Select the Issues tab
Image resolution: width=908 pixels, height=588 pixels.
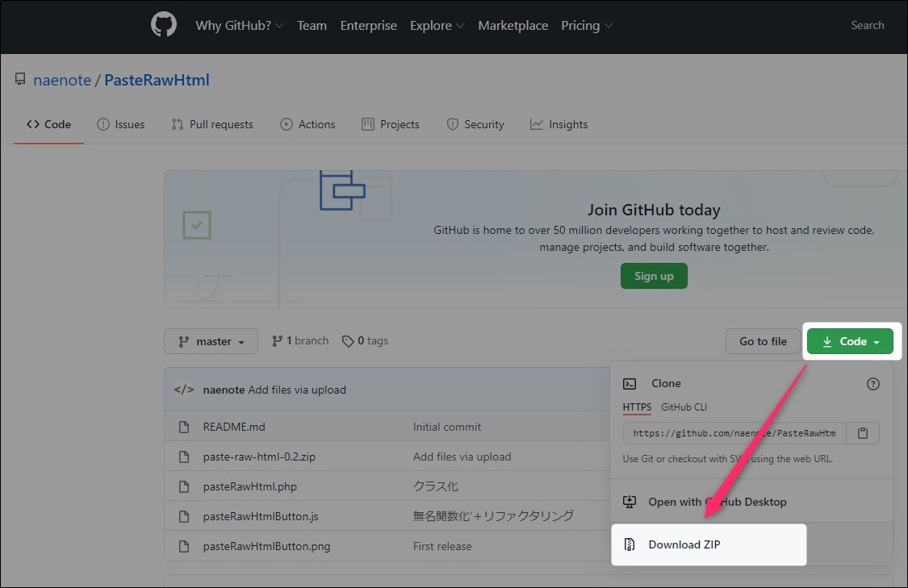pyautogui.click(x=121, y=124)
